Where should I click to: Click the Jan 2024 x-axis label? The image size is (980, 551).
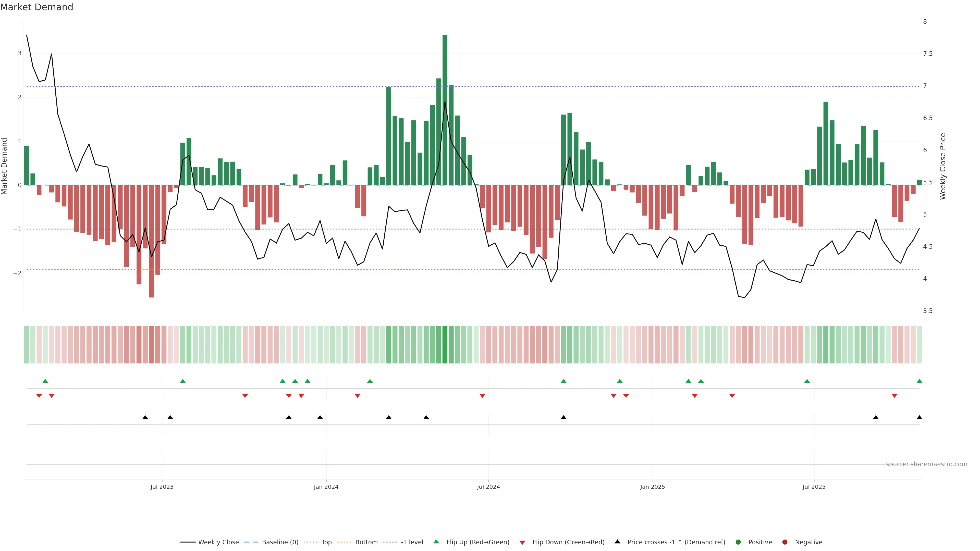[326, 487]
